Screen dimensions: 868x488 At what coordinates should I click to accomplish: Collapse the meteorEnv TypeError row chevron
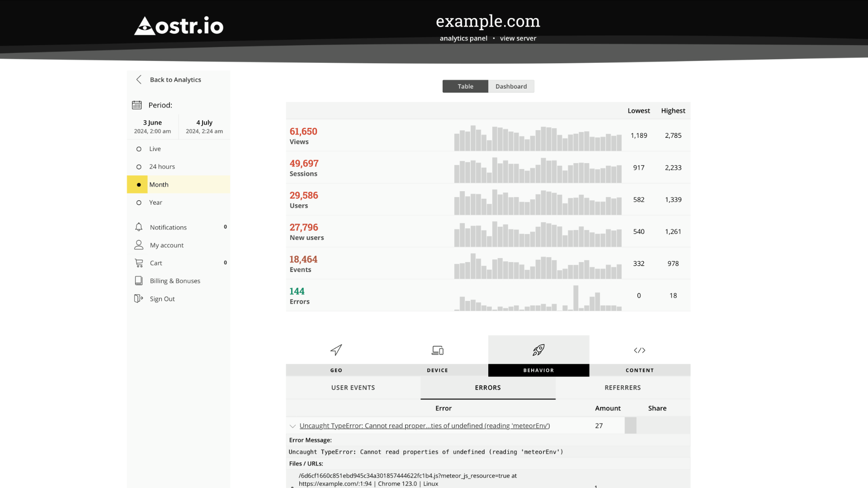click(292, 426)
